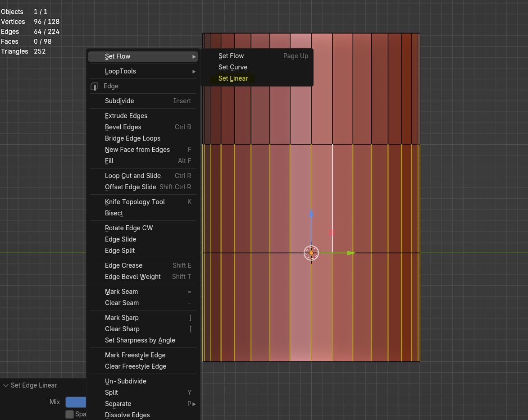Image resolution: width=528 pixels, height=420 pixels.
Task: Run Bevel Edges from the context menu
Action: (123, 127)
